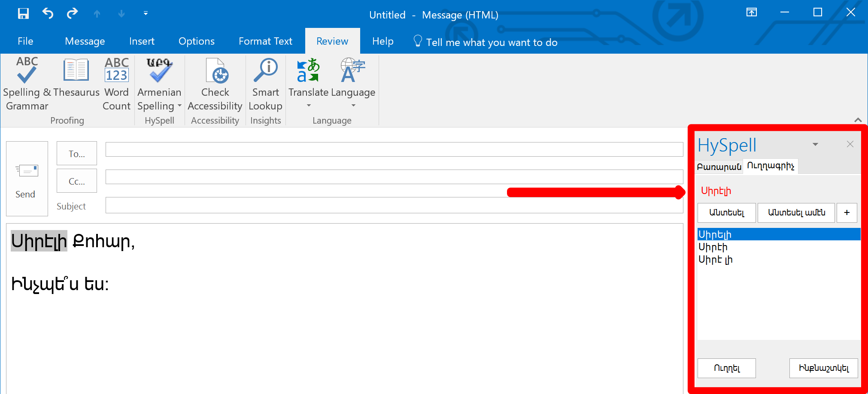Focus the Cc recipients field
The width and height of the screenshot is (868, 394).
point(394,177)
